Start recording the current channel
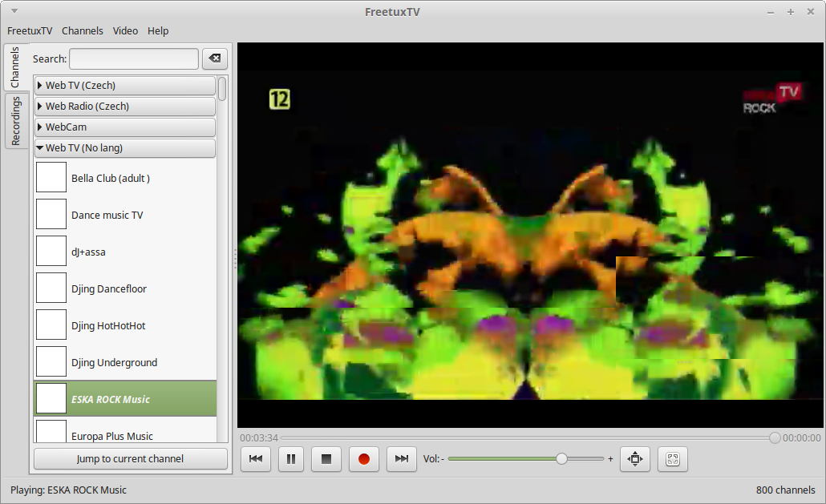This screenshot has width=826, height=504. (x=363, y=459)
